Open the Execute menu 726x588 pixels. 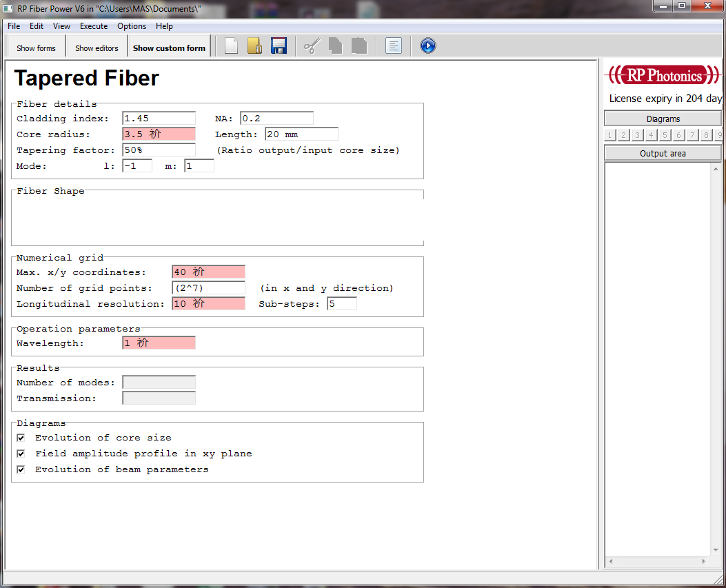pos(94,26)
